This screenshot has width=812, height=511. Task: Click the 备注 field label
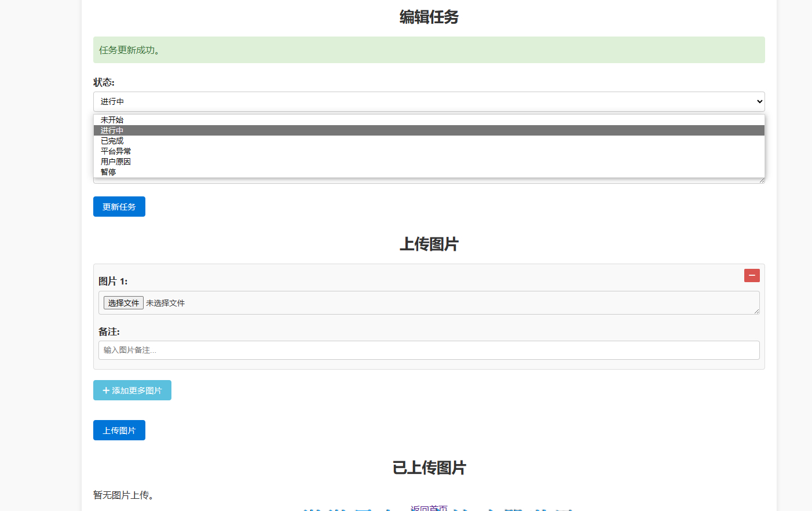pos(109,332)
